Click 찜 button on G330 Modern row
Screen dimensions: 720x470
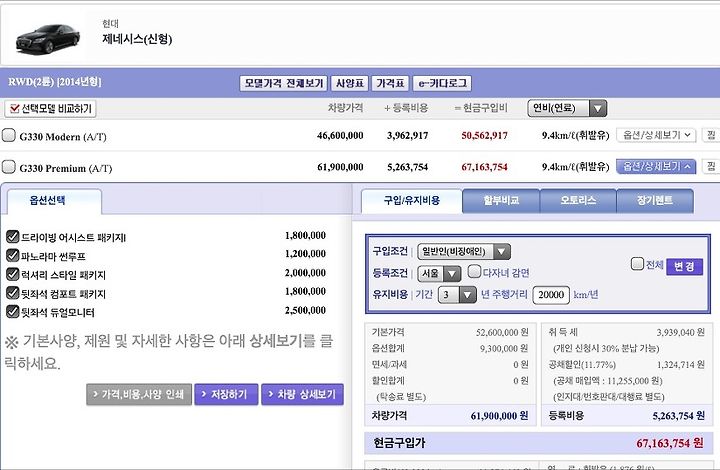click(x=711, y=135)
